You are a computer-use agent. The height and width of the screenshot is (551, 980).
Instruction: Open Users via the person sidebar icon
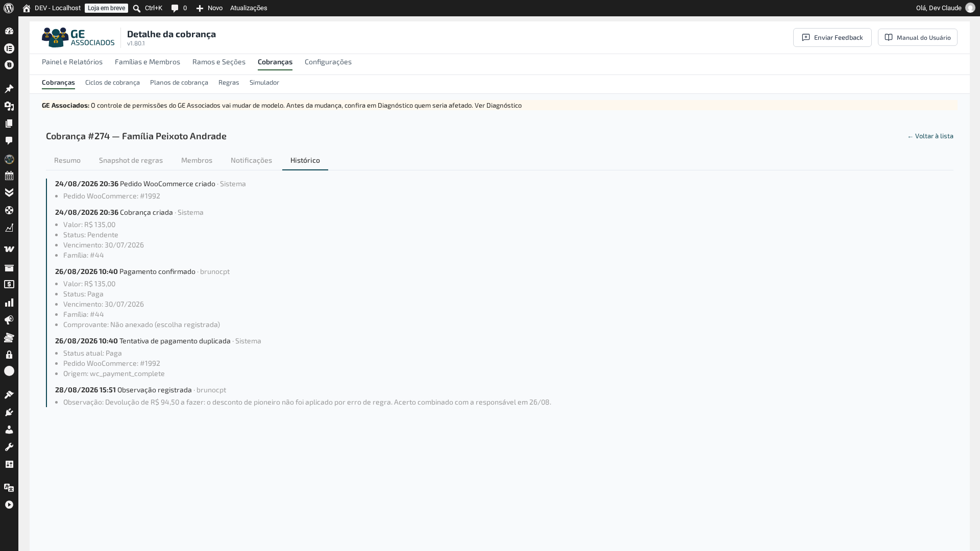9,430
